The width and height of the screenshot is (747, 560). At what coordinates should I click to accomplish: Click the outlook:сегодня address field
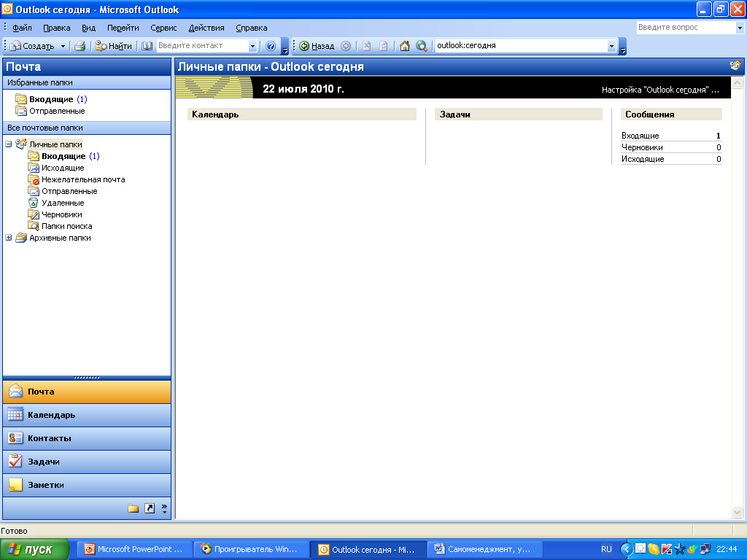(x=521, y=46)
